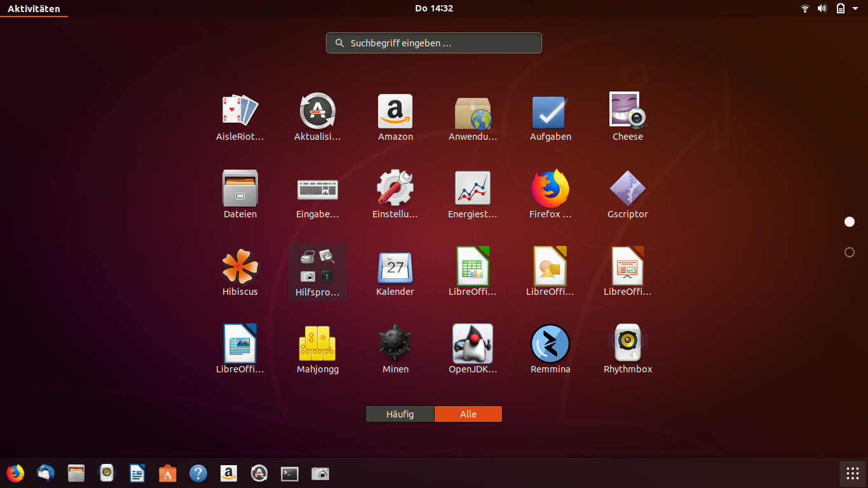This screenshot has width=868, height=488.
Task: Open Help from the dock
Action: coord(198,473)
